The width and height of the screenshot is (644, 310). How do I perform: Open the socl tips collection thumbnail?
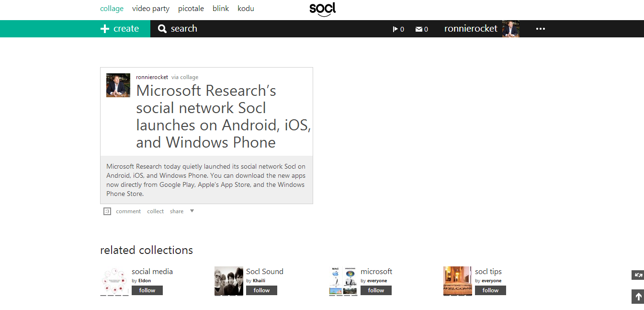[x=457, y=281]
